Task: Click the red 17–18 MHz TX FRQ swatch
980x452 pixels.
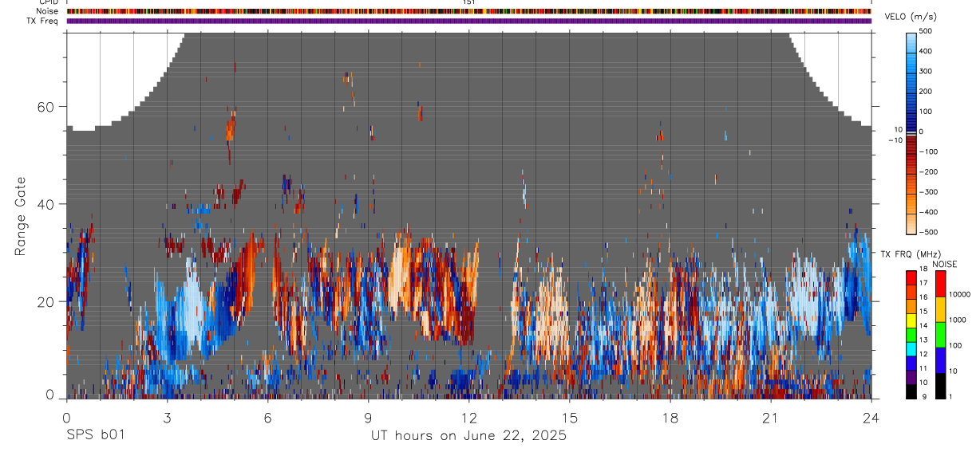Action: 911,277
